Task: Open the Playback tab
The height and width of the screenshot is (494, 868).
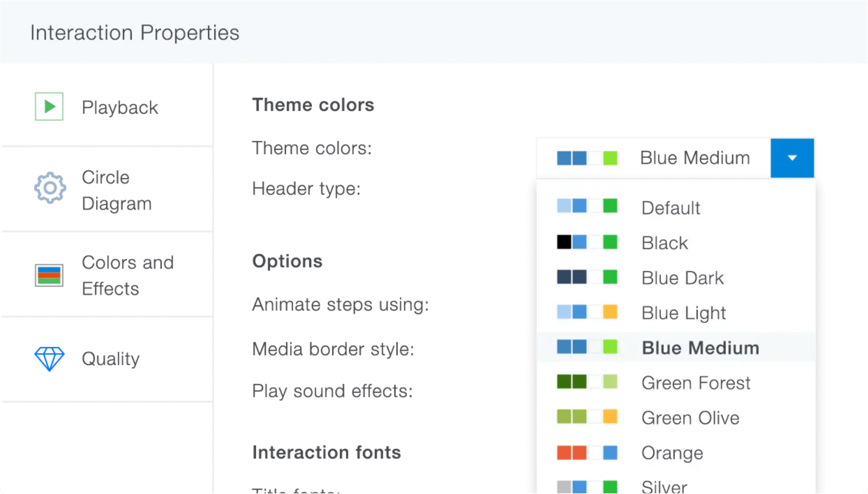Action: [x=120, y=107]
